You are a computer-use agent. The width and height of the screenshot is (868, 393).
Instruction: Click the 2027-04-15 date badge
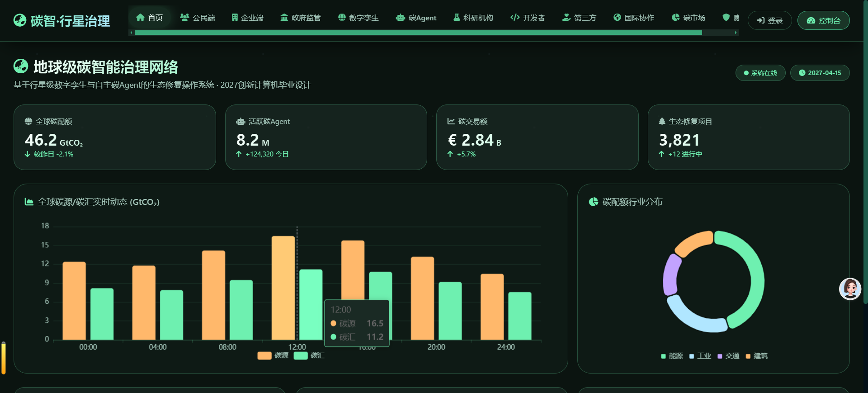coord(820,73)
